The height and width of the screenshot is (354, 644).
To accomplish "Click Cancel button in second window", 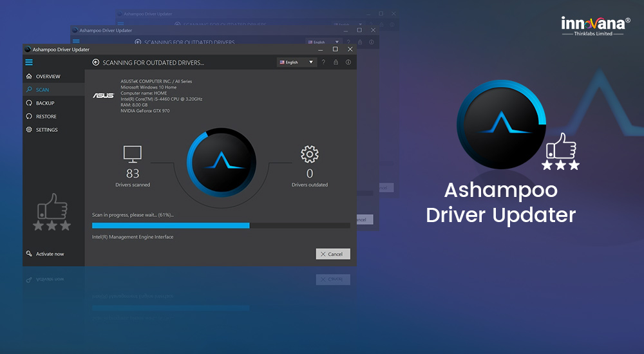I will [365, 219].
